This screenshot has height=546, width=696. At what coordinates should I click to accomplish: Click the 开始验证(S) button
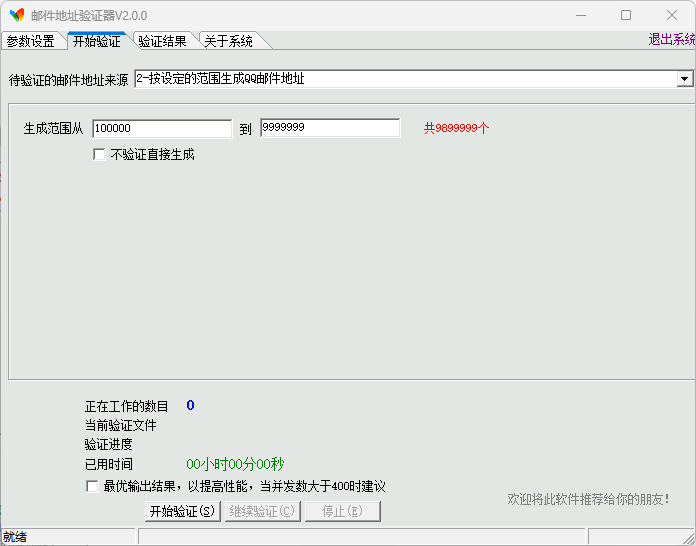(x=182, y=511)
